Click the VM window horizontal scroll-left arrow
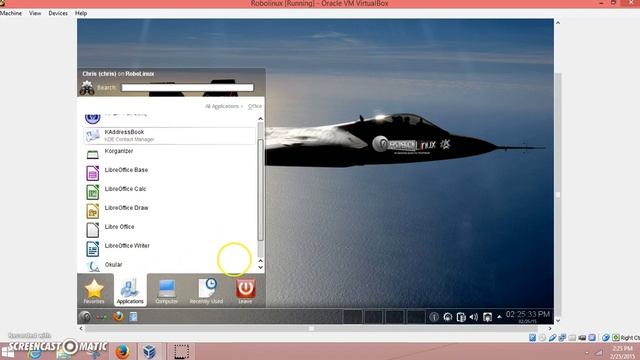This screenshot has width=640, height=360. click(81, 328)
